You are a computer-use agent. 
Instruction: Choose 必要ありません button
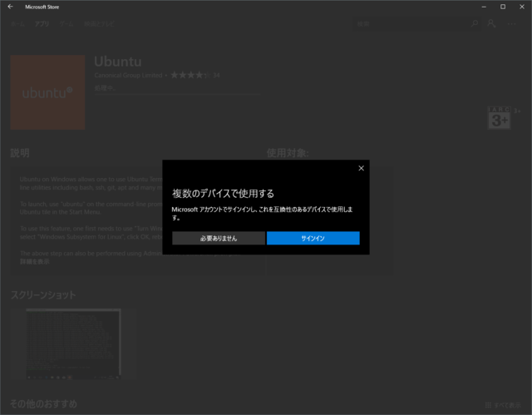coord(219,238)
